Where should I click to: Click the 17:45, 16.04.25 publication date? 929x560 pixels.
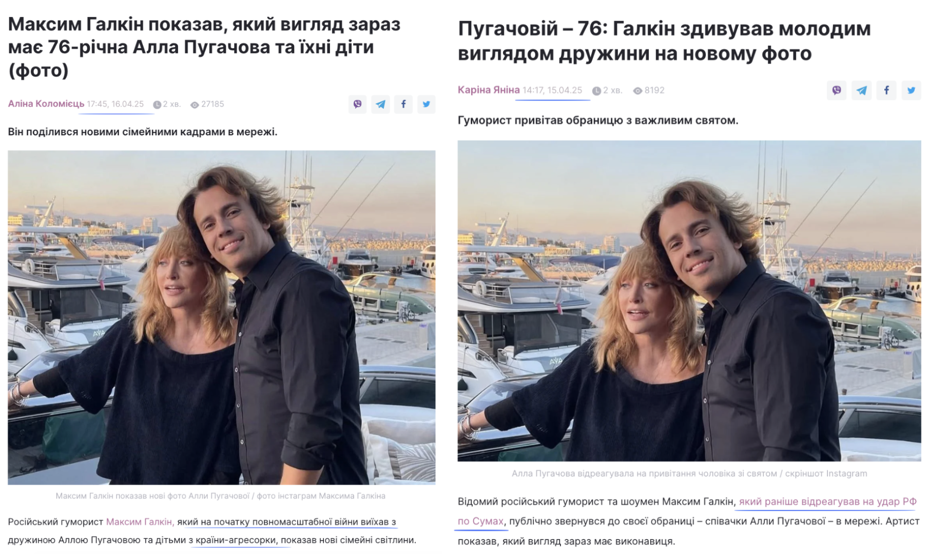click(x=115, y=104)
